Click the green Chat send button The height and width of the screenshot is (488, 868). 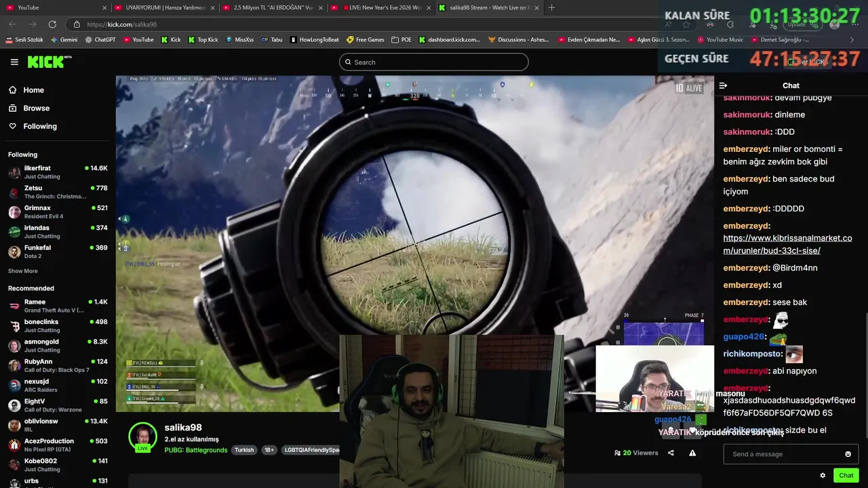(846, 475)
